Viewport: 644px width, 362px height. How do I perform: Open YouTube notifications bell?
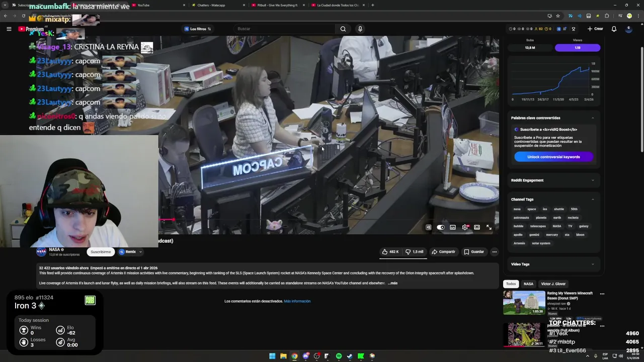click(614, 29)
